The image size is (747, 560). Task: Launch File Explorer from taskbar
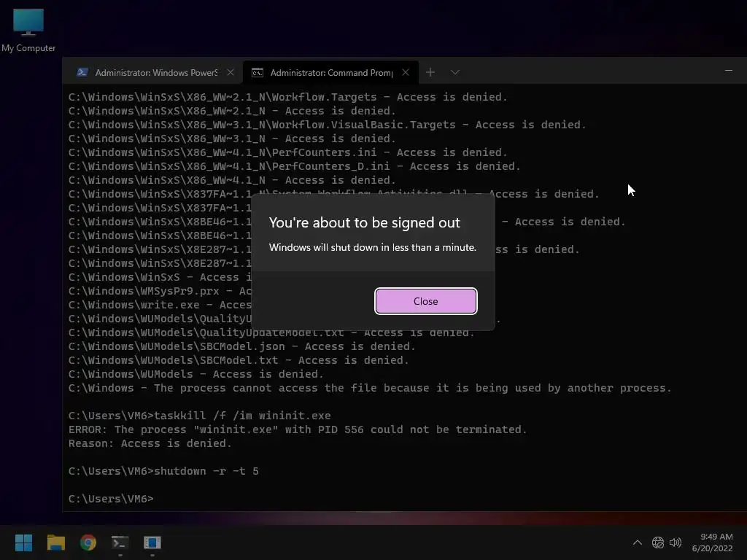coord(55,542)
